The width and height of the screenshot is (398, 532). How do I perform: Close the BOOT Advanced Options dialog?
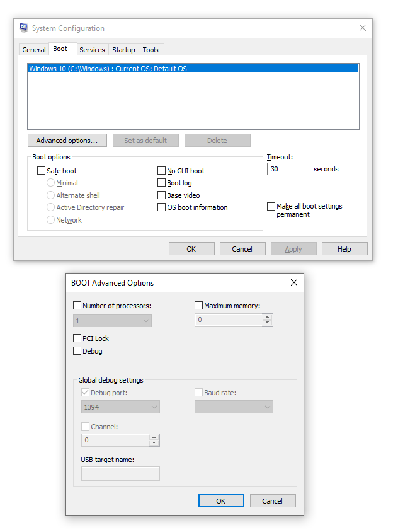point(293,283)
